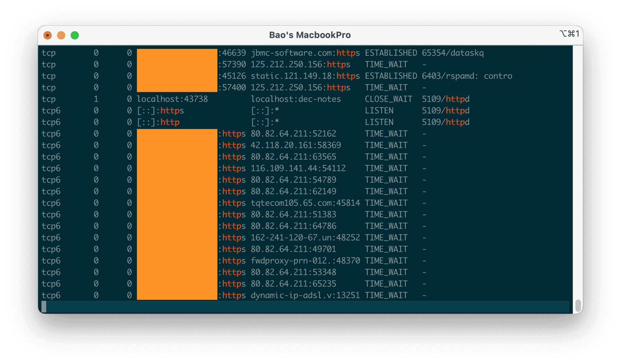Click the terminal cursor block on the prompt line
The height and width of the screenshot is (364, 621).
44,306
